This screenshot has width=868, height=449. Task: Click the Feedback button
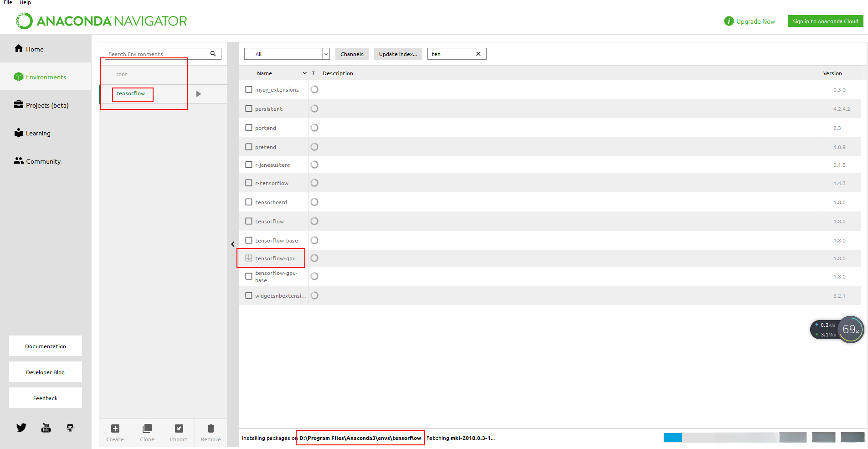tap(46, 398)
